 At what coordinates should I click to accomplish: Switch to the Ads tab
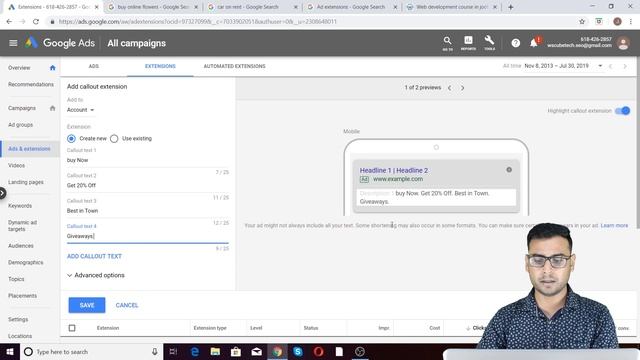[93, 66]
